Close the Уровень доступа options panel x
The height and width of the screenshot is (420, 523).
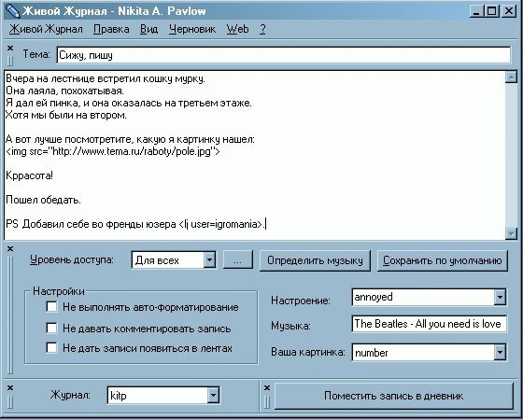coord(10,248)
